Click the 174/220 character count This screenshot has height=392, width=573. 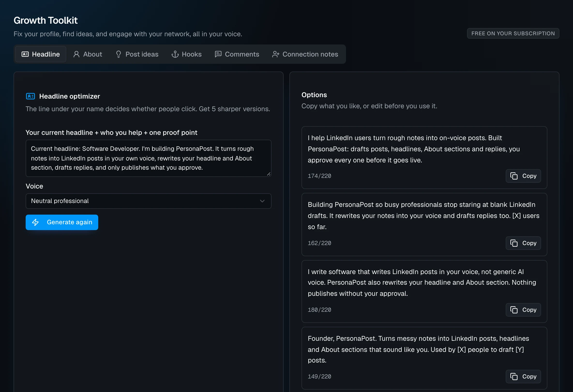click(320, 176)
